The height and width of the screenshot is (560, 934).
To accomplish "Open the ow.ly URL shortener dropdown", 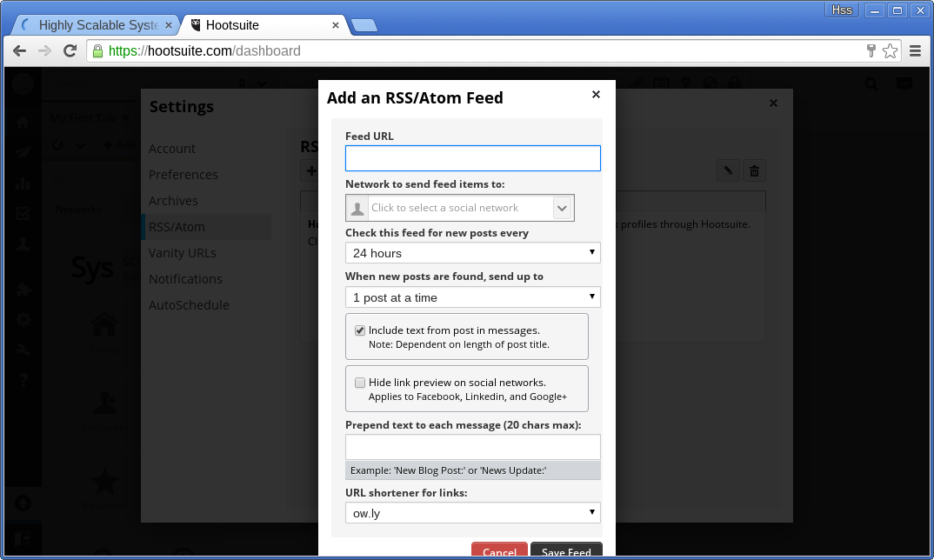I will (473, 513).
